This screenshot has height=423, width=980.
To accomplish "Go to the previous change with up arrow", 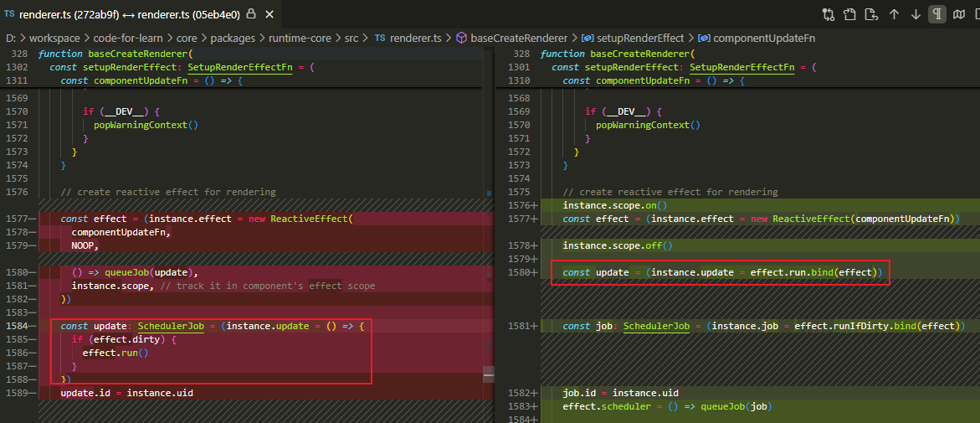I will [x=894, y=13].
